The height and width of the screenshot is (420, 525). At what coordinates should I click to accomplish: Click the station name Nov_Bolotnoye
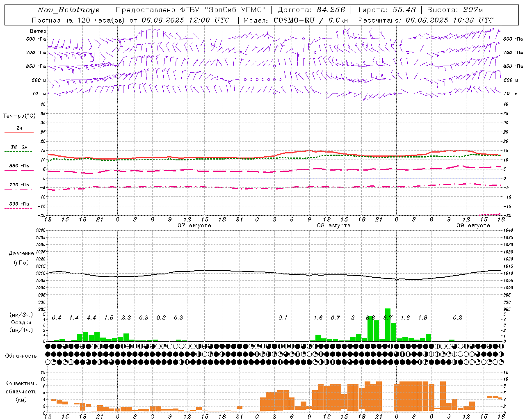pos(68,10)
